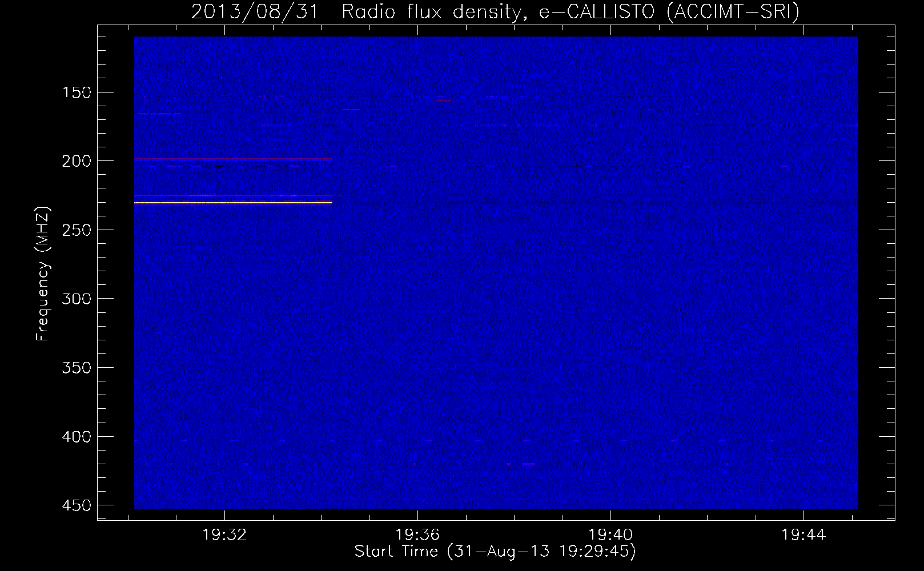Click the red emission line at 200 MHz
The image size is (924, 571).
pyautogui.click(x=233, y=159)
